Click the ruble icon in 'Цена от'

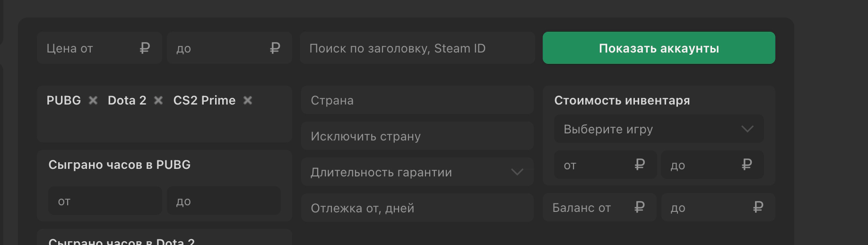[145, 48]
